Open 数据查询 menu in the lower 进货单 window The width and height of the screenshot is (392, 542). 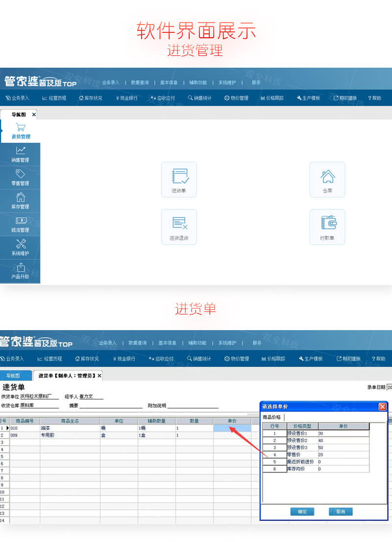138,343
